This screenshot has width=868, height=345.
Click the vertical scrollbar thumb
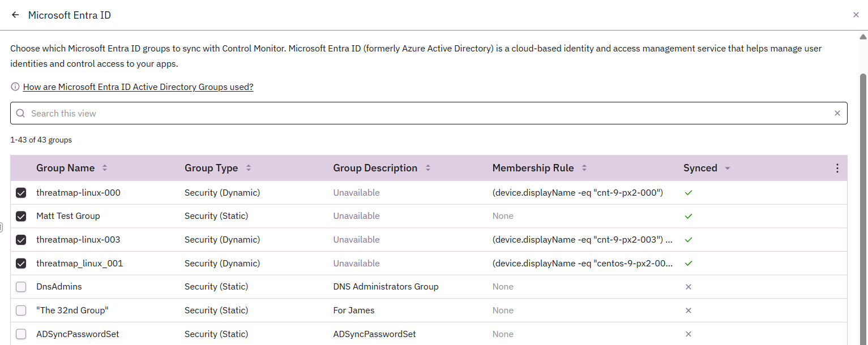click(863, 170)
